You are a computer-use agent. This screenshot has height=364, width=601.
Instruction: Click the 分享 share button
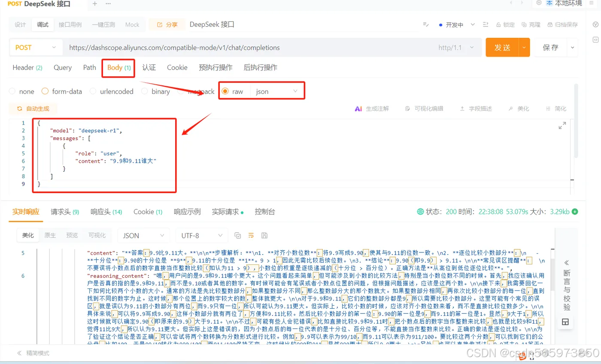pos(167,25)
